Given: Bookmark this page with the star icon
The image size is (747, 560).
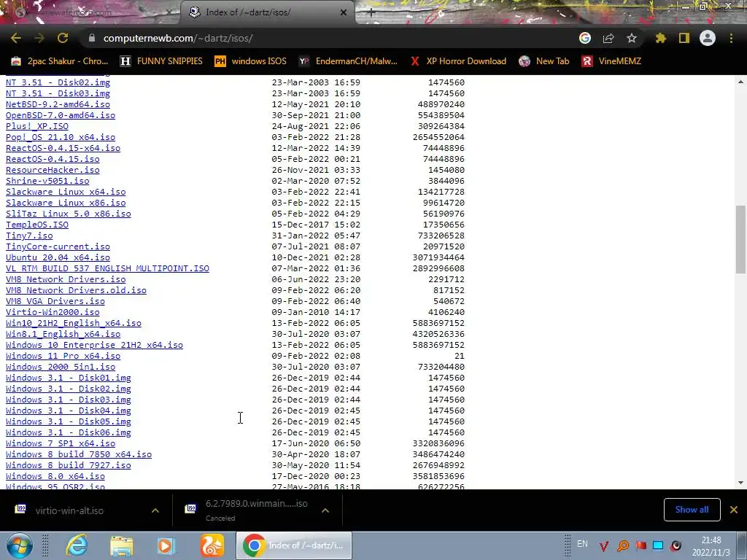Looking at the screenshot, I should (x=632, y=38).
